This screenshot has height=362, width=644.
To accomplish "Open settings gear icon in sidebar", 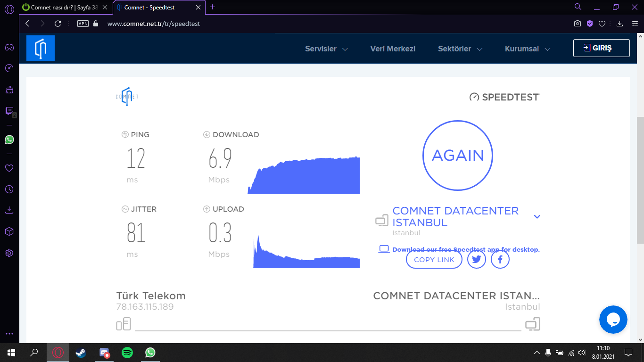I will coord(9,253).
